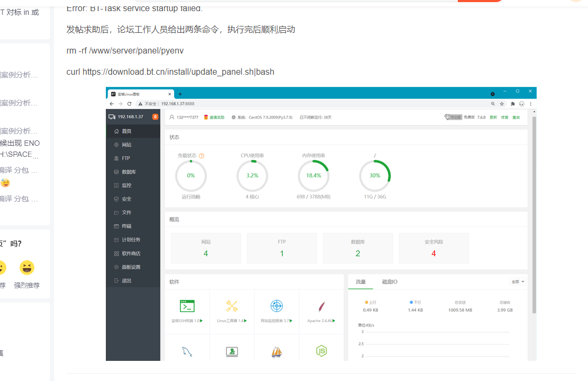The image size is (588, 381).
Task: Click the user icon beside 132****7377
Action: point(172,117)
